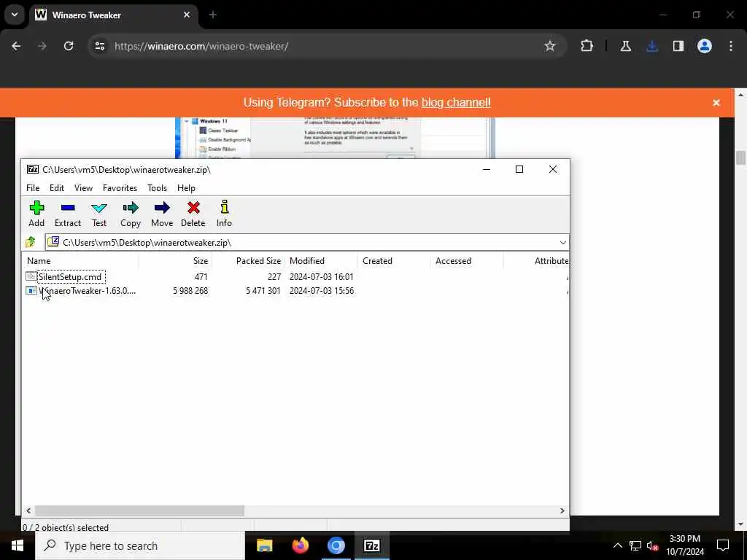The image size is (747, 560).
Task: Sort by the Size column header
Action: (175, 261)
